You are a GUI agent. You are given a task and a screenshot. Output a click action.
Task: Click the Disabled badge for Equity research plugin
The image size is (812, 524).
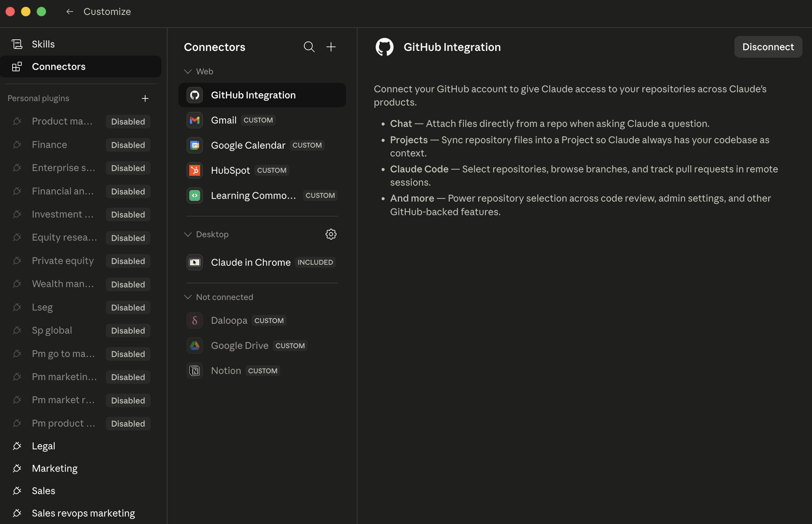click(128, 238)
